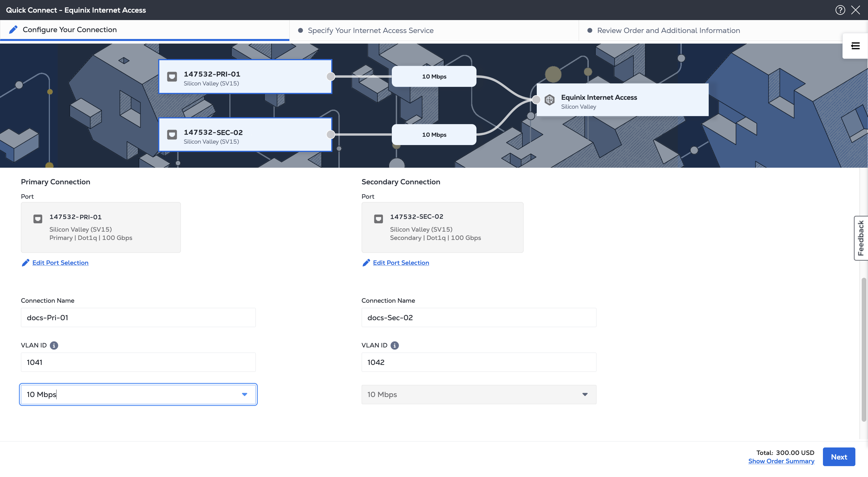
Task: Click the primary Edit Port Selection link
Action: tap(60, 263)
